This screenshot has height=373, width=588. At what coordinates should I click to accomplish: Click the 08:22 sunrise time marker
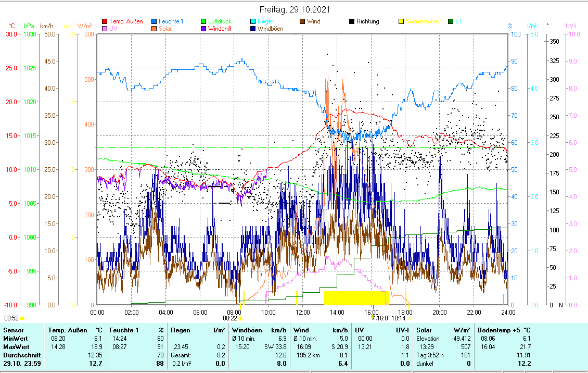coord(230,317)
